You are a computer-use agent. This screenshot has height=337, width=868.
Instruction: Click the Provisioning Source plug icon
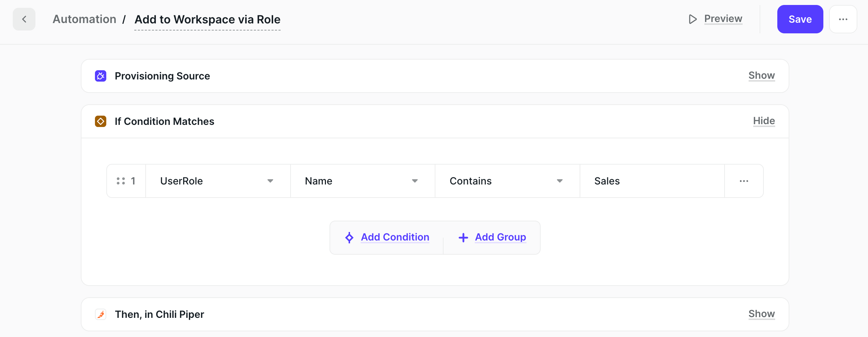(x=101, y=76)
